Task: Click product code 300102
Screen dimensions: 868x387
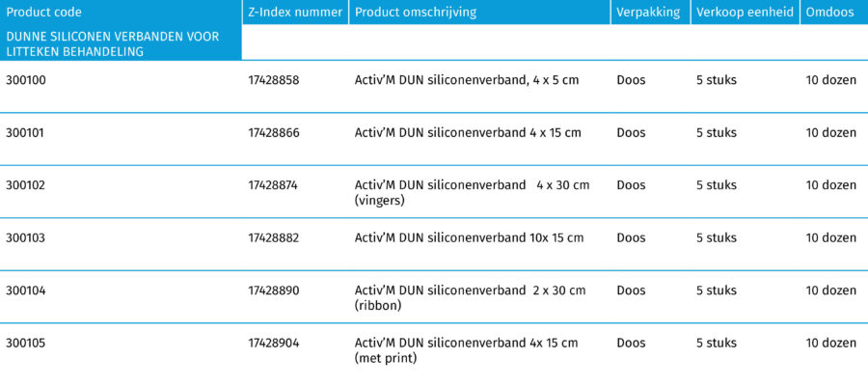Action: [x=26, y=185]
